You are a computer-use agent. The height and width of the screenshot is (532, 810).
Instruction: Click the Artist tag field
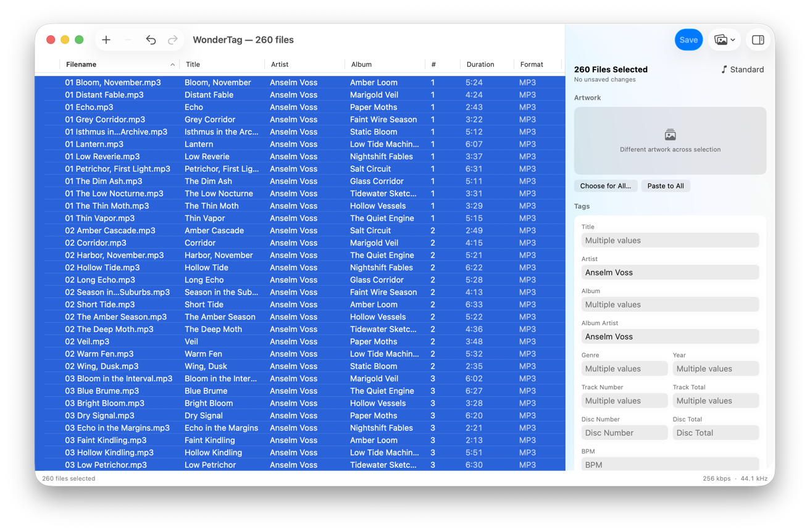tap(670, 273)
